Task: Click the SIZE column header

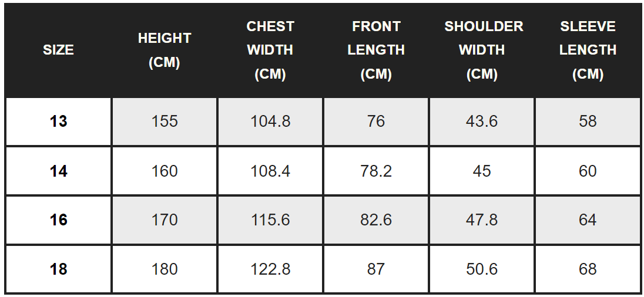Action: coord(58,50)
